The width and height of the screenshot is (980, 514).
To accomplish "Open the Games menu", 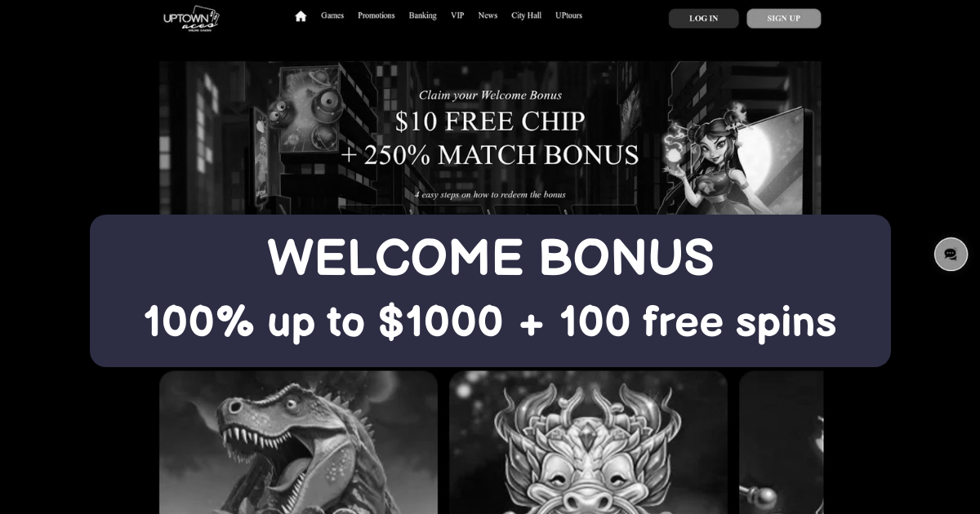I will pyautogui.click(x=332, y=16).
